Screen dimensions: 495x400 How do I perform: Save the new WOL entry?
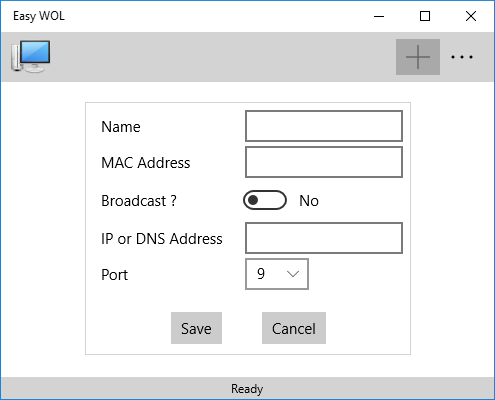coord(196,328)
